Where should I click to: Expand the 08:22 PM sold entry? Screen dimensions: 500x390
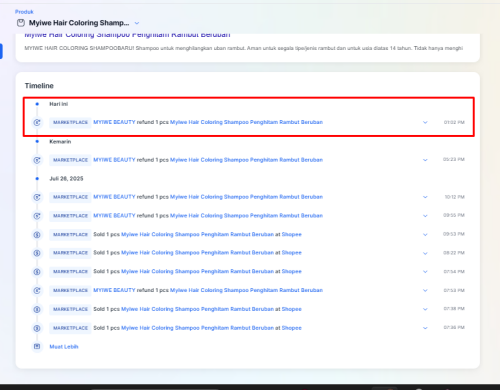click(425, 253)
